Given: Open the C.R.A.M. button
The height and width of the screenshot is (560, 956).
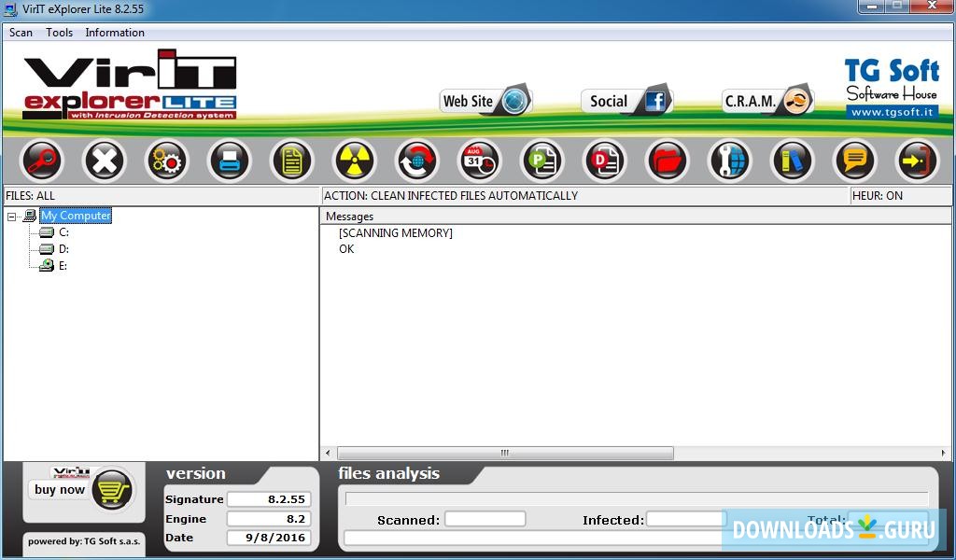Looking at the screenshot, I should pos(768,101).
